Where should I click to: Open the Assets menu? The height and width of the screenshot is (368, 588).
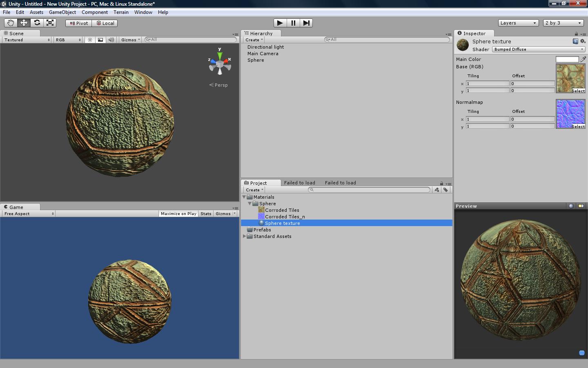[36, 12]
